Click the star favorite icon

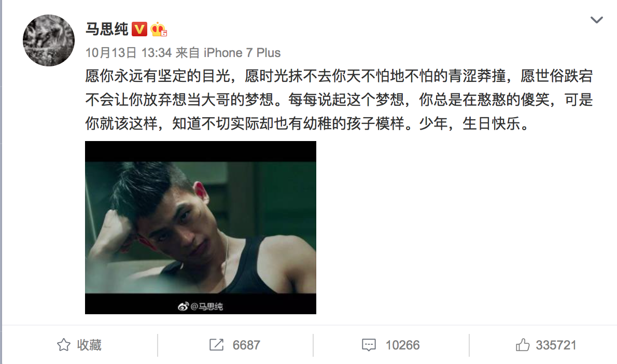[x=64, y=345]
